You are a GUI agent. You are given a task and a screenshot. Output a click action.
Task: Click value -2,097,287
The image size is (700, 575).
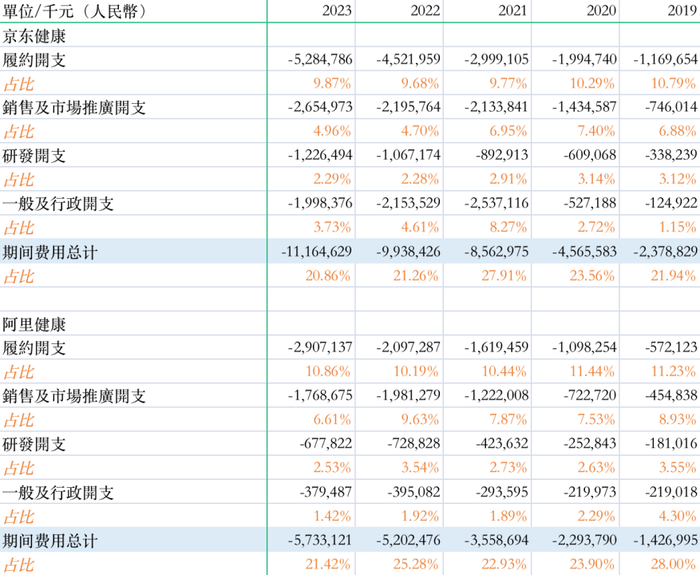[408, 347]
